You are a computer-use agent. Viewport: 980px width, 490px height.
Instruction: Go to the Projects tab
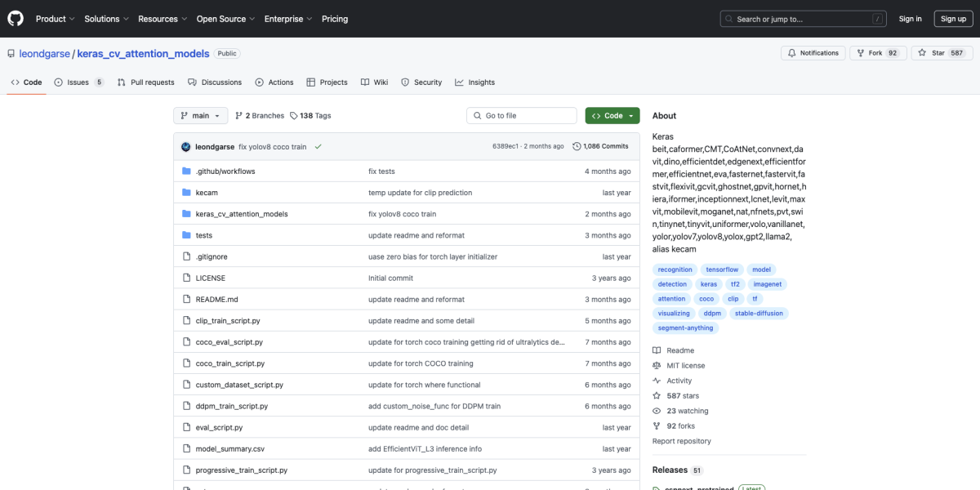327,82
